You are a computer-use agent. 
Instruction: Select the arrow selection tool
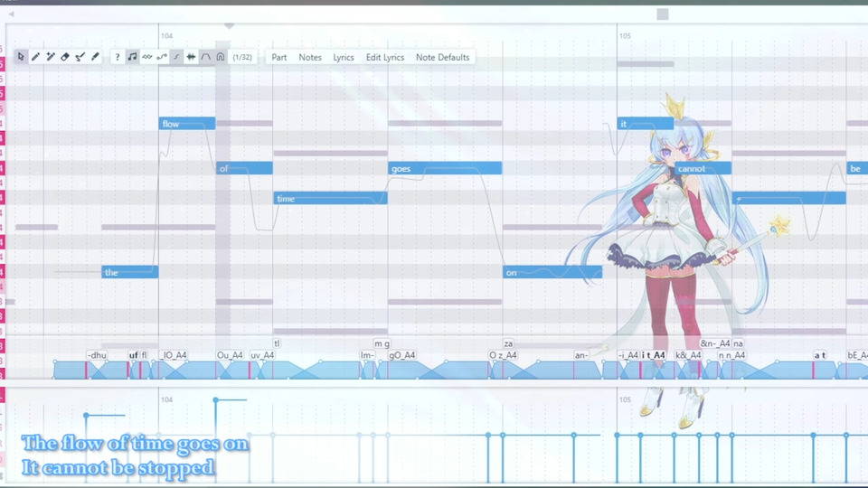point(21,57)
